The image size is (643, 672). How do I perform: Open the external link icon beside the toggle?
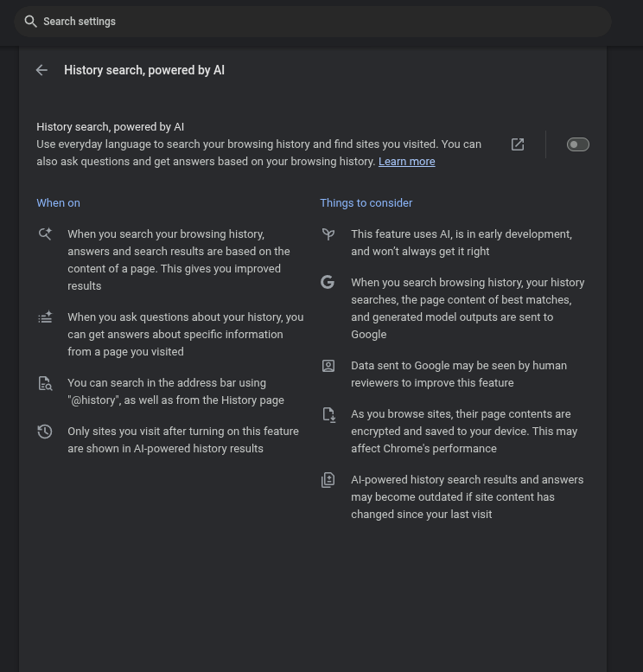(x=518, y=144)
